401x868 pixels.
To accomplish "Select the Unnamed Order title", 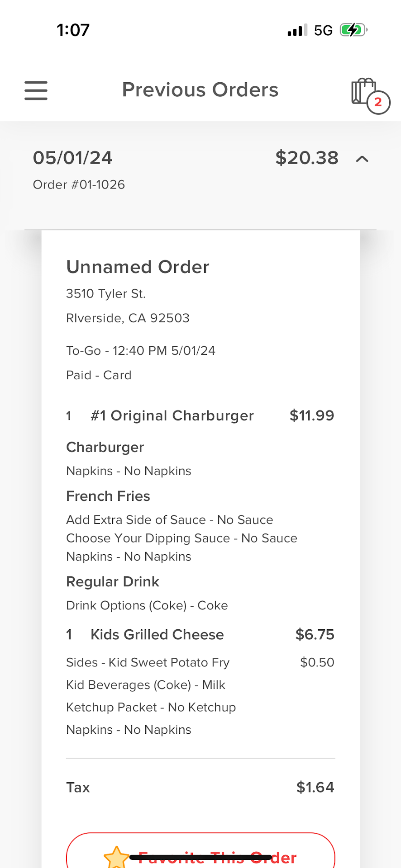I will [x=138, y=267].
